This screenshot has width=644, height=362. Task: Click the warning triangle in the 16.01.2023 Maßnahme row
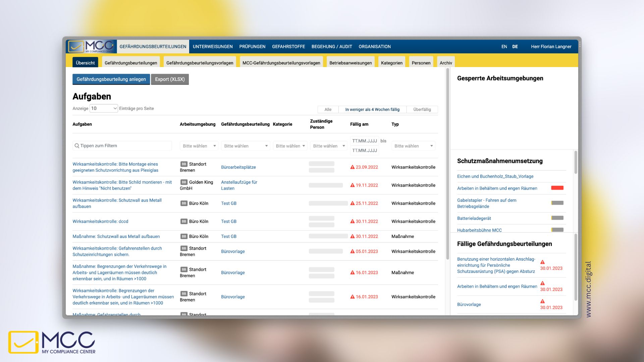352,273
